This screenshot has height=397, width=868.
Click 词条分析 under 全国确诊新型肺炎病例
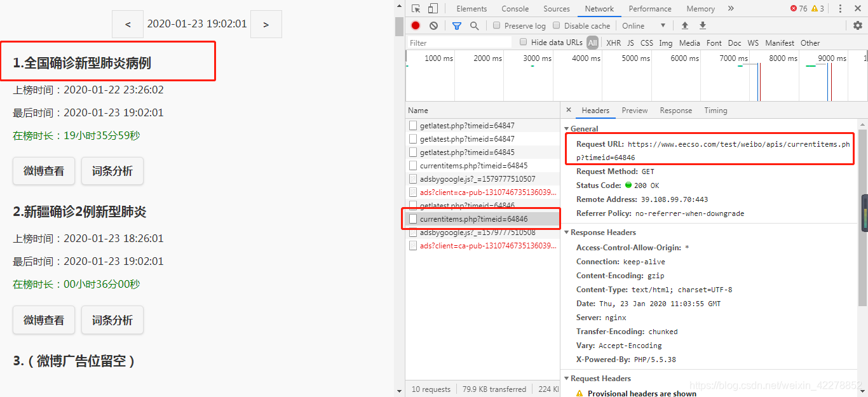pos(112,171)
